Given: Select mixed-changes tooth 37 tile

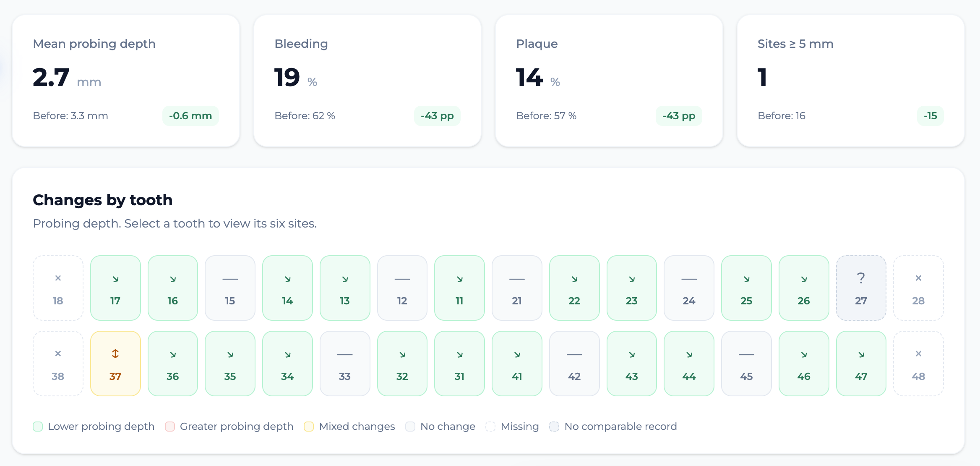Looking at the screenshot, I should (115, 364).
